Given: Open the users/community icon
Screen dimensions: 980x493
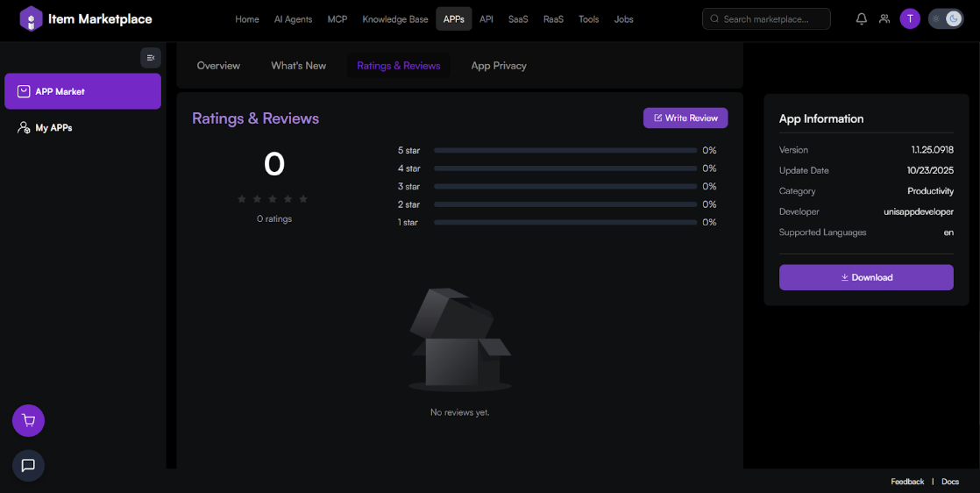Looking at the screenshot, I should [884, 18].
